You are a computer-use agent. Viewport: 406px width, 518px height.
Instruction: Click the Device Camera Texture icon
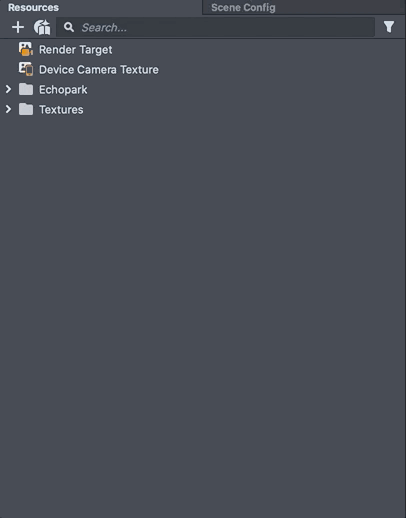pyautogui.click(x=26, y=69)
